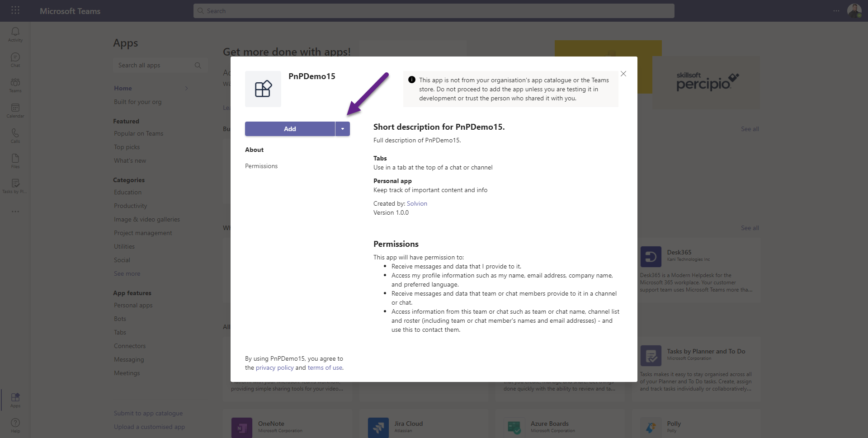Click the Tasks by Planner and To Do icon

pyautogui.click(x=651, y=356)
